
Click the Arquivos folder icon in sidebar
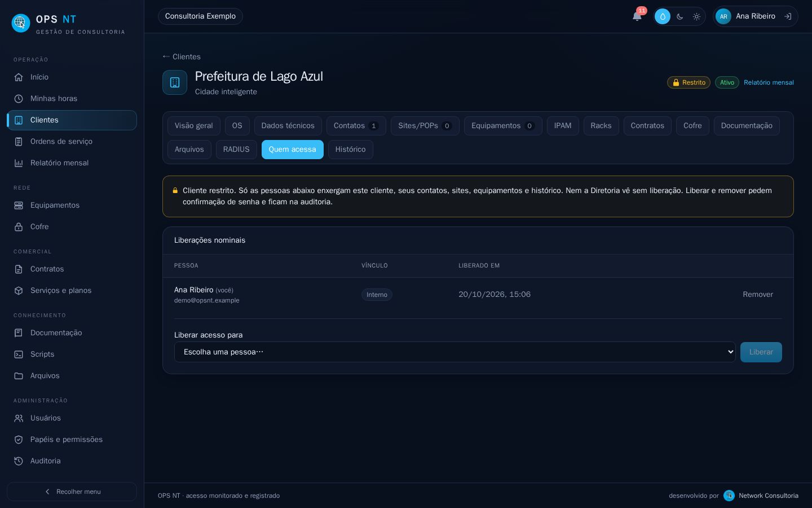click(x=19, y=376)
